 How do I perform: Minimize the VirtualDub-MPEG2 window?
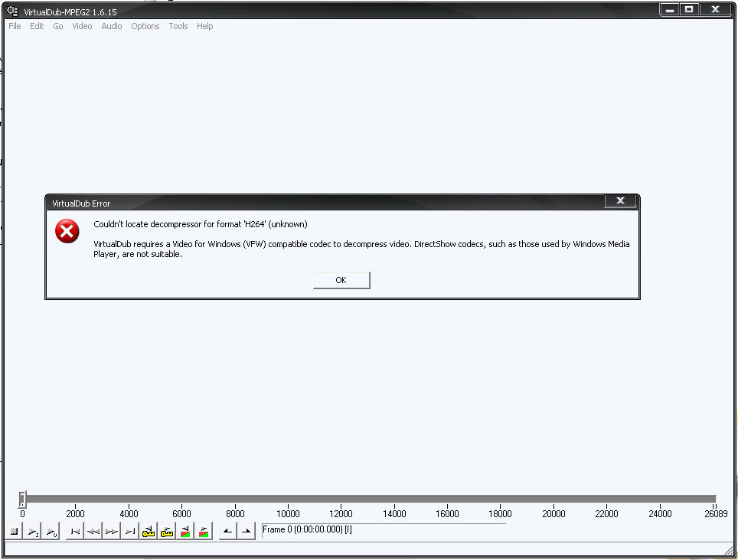point(670,9)
